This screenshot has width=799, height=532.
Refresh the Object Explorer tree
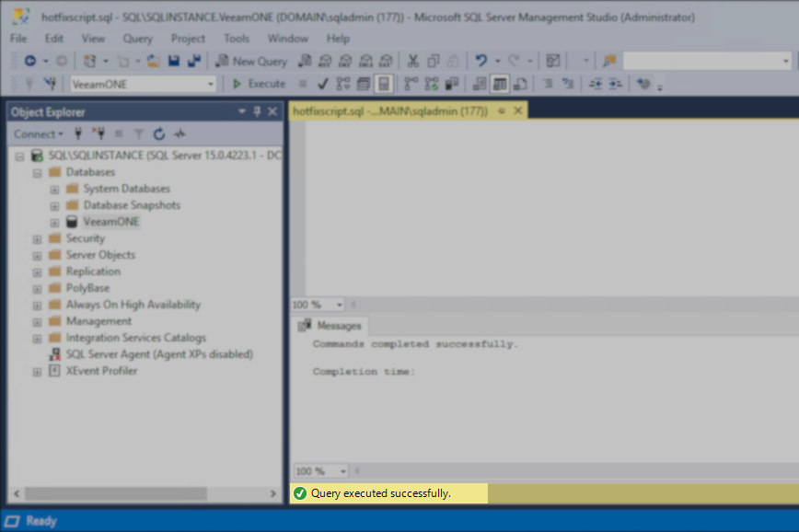tap(159, 134)
